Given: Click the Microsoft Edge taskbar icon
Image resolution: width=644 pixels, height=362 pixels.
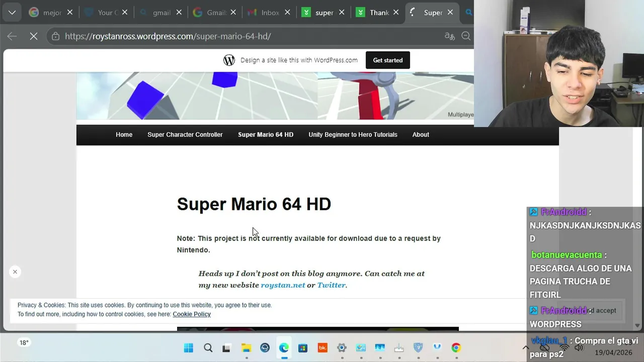Looking at the screenshot, I should tap(284, 348).
